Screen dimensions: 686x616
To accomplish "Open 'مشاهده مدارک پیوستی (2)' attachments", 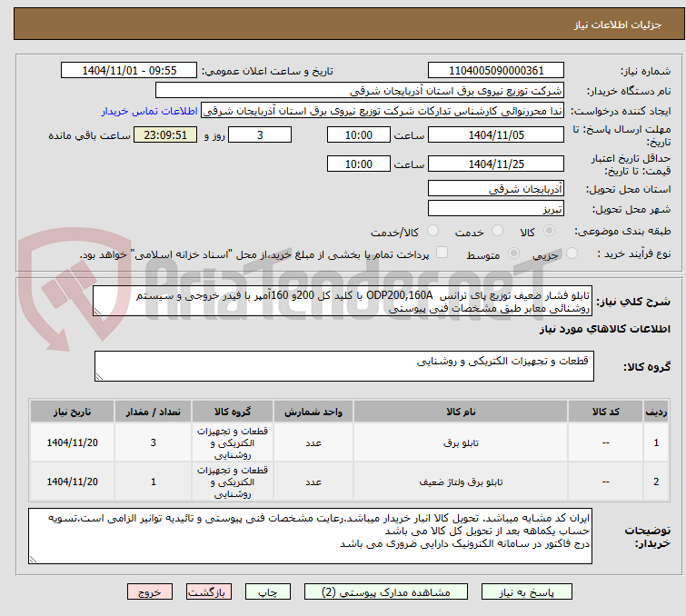I will [x=386, y=592].
